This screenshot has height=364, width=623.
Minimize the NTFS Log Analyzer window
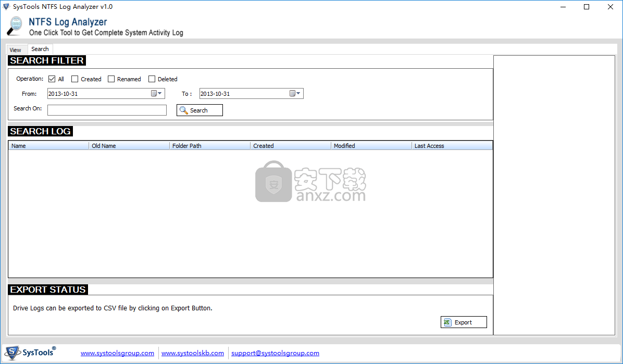[563, 7]
